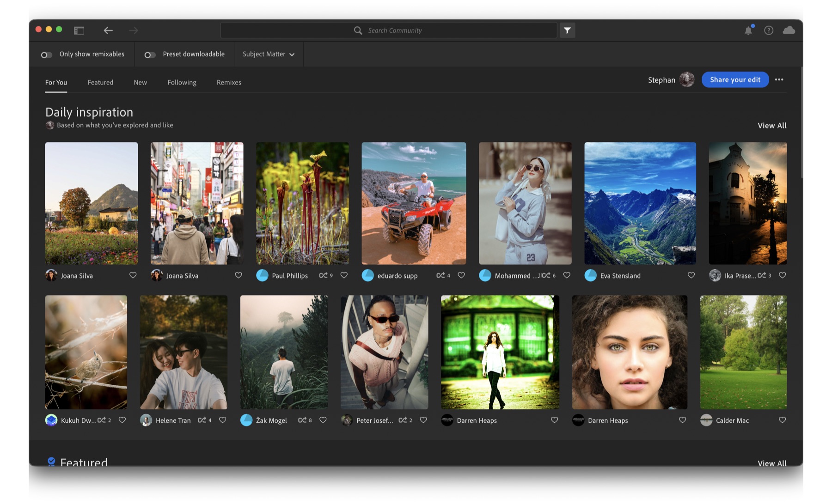Click the vertical scrollbar on the right
832x504 pixels.
pos(801,122)
